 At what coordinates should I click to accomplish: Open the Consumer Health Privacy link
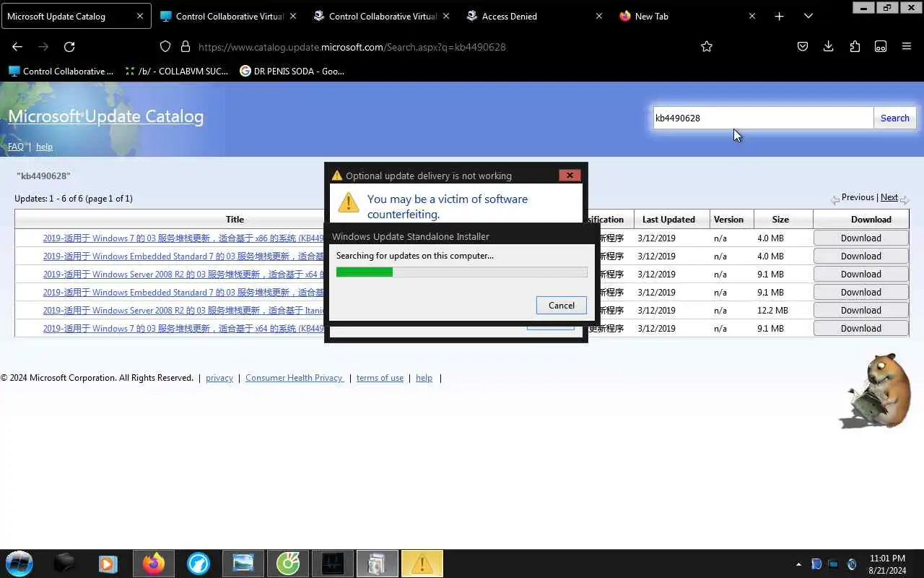coord(295,377)
